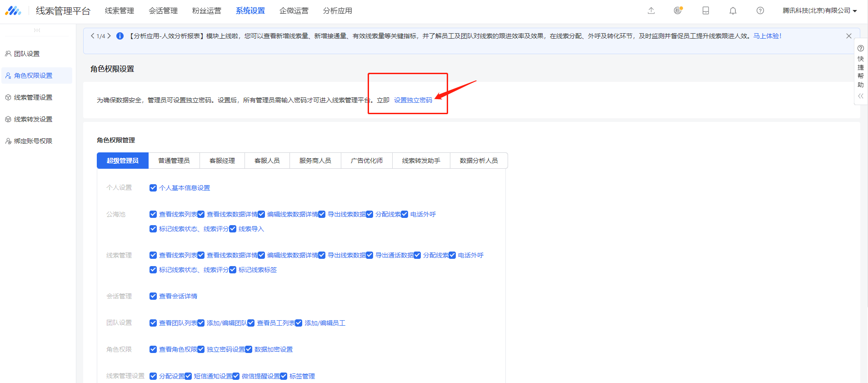Screen dimensions: 868x383
Task: Open the avatar badge icon in top bar
Action: (x=678, y=10)
